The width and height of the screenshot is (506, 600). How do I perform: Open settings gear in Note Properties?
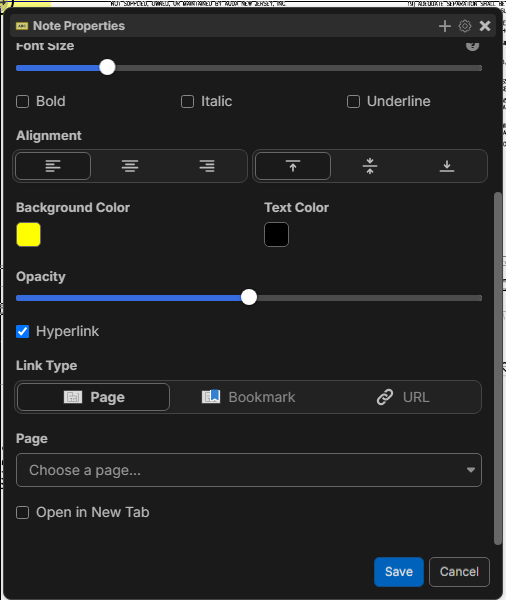465,26
